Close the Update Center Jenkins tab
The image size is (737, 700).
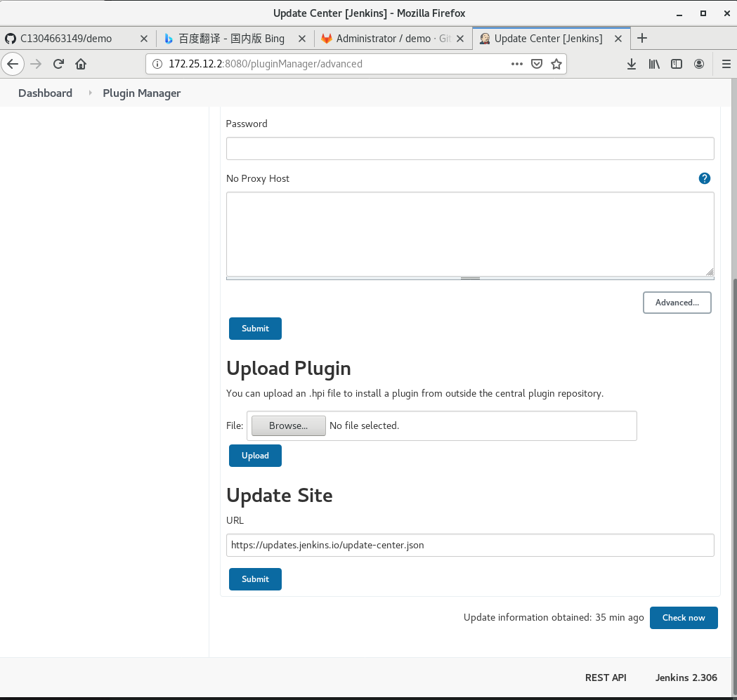click(618, 39)
